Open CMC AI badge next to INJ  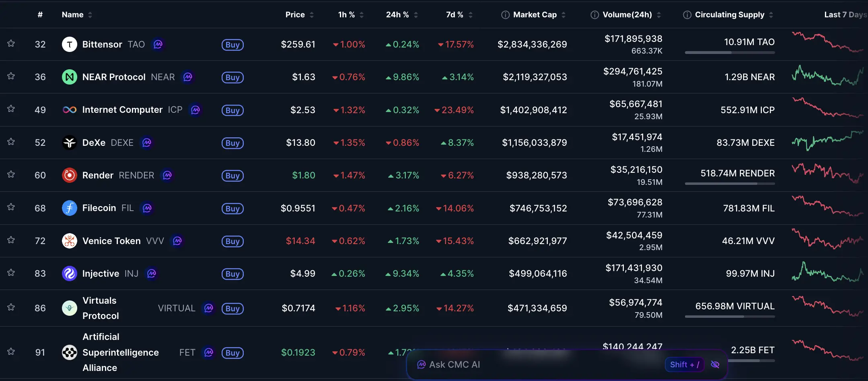click(152, 273)
